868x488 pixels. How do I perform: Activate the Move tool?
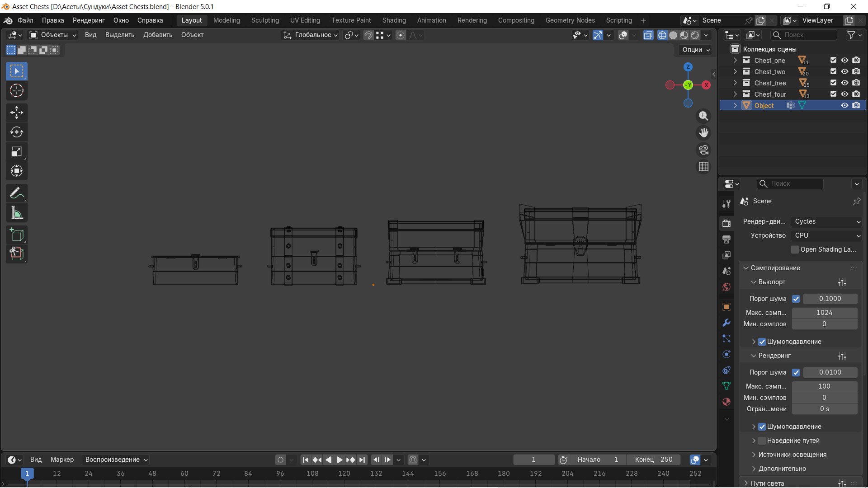(x=17, y=113)
